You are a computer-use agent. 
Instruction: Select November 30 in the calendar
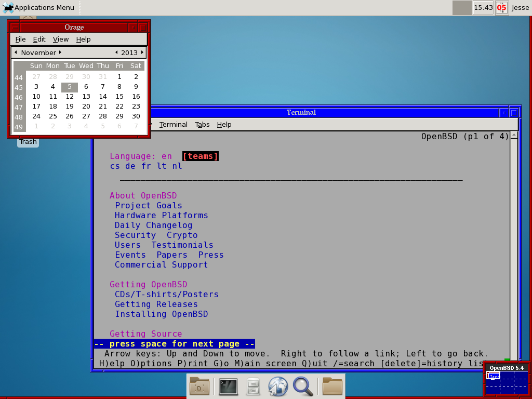(x=136, y=116)
